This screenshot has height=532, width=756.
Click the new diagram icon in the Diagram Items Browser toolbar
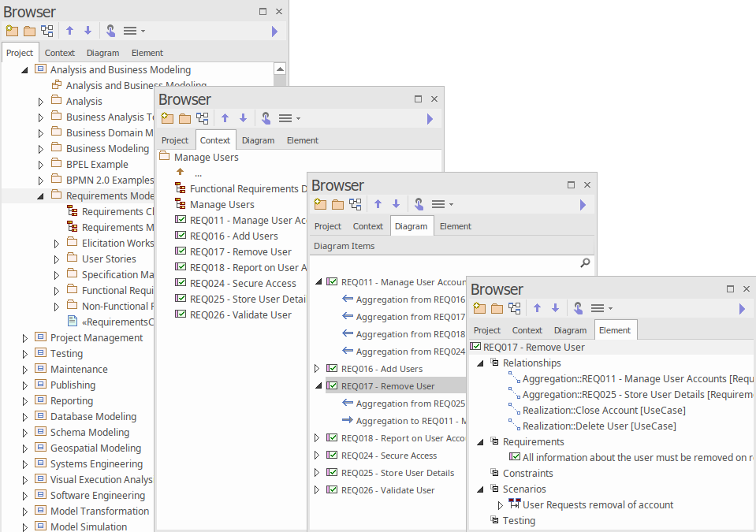[356, 204]
